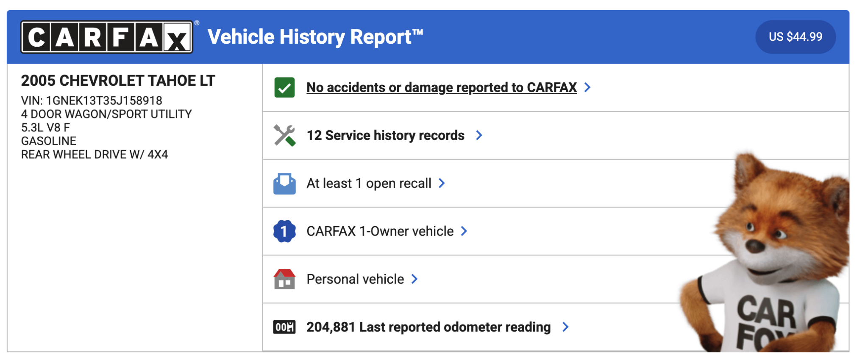Expand chevron beside Personal vehicle
The width and height of the screenshot is (868, 364).
tap(415, 279)
